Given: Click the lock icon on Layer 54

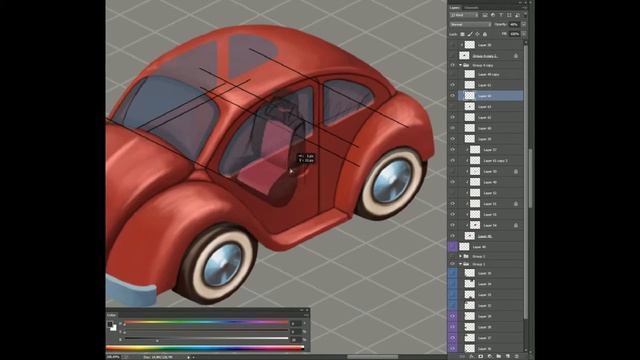Looking at the screenshot, I should [x=516, y=225].
